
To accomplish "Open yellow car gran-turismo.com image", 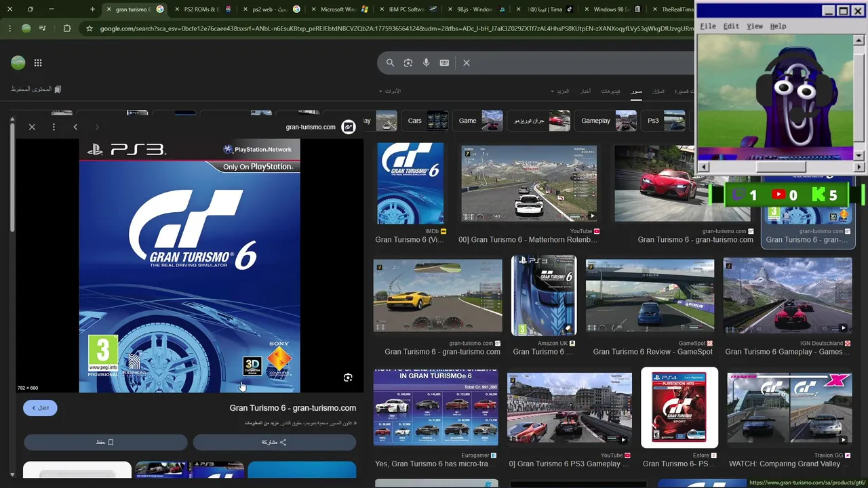I will (x=437, y=296).
